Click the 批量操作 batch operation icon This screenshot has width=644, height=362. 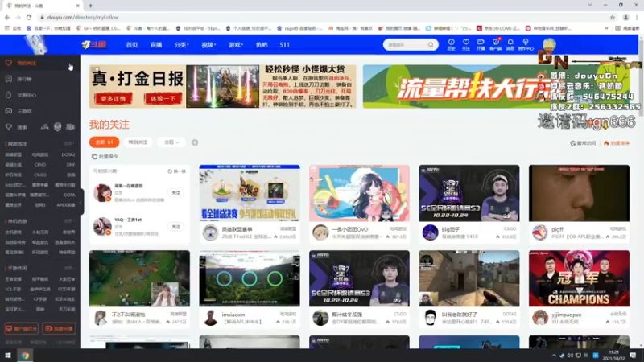click(94, 156)
